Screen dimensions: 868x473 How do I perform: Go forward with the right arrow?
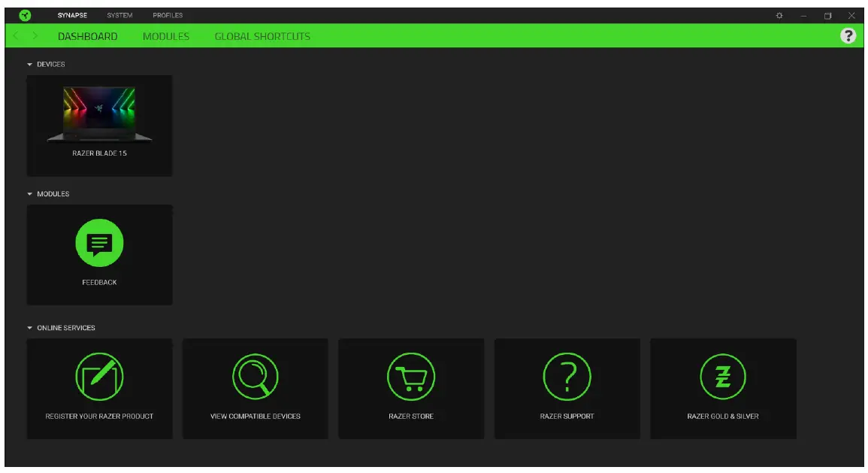(35, 36)
